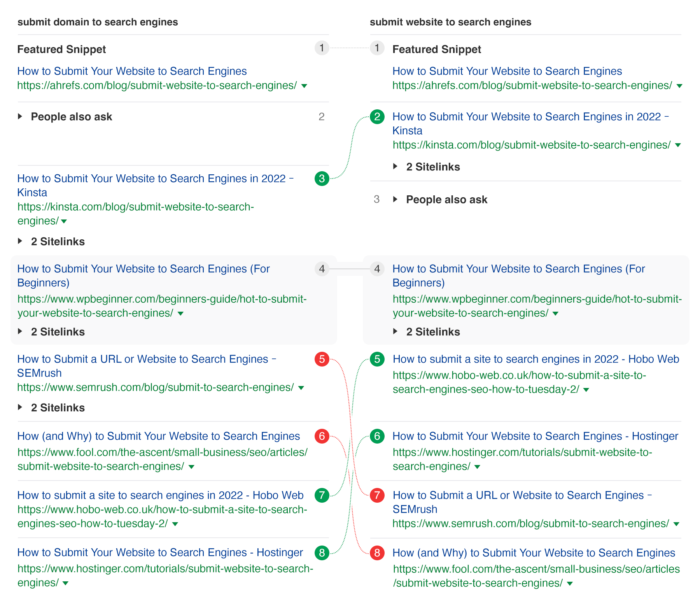Screen dimensions: 700x607
Task: Open the URL dropdown for the ahrefs.com snippet
Action: (x=305, y=86)
